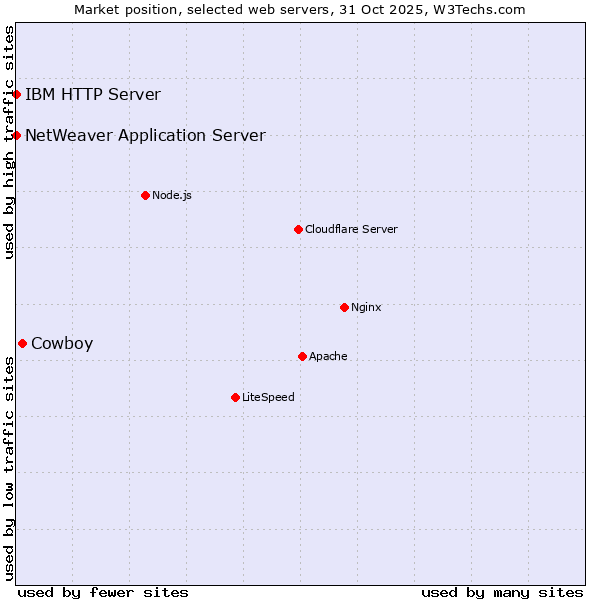Select the Nginx text label

click(366, 307)
